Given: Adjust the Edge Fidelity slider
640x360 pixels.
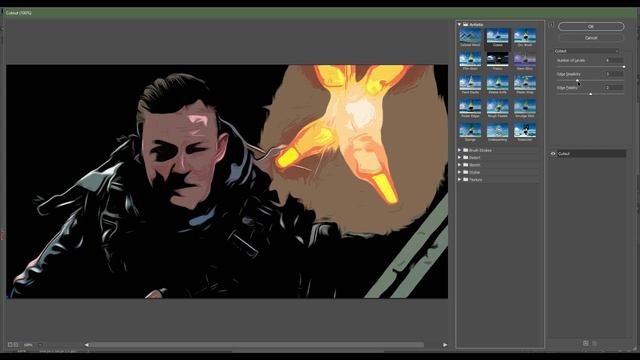Looking at the screenshot, I should click(590, 94).
